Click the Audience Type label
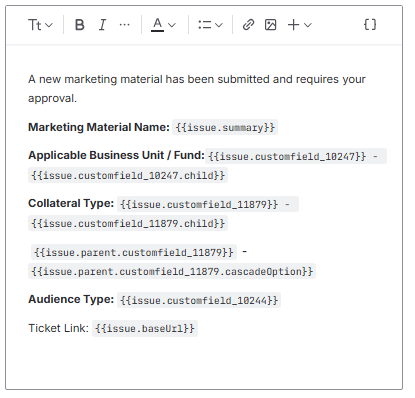 tap(71, 299)
